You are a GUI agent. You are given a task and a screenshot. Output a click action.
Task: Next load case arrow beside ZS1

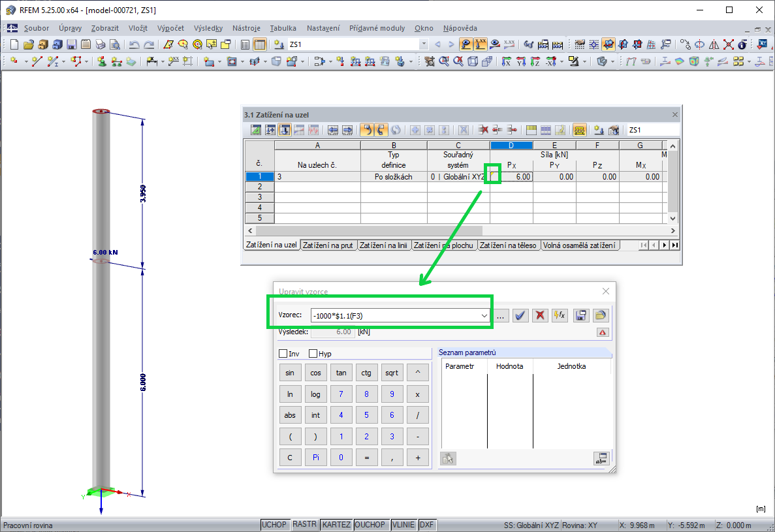451,44
